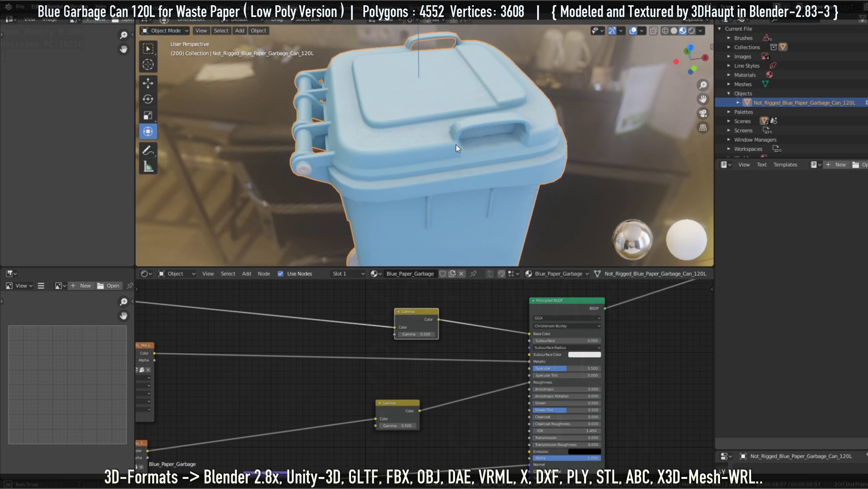
Task: Click the IOR 1.450 value field
Action: click(567, 431)
